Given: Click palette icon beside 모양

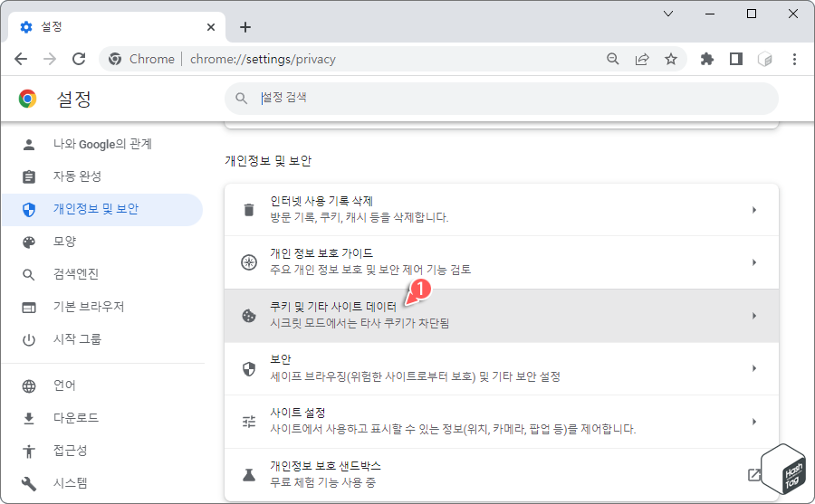Looking at the screenshot, I should (29, 242).
